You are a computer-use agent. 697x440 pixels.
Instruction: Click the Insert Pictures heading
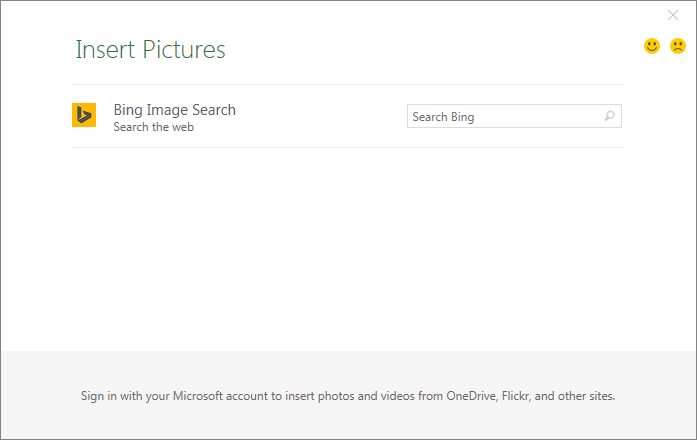pyautogui.click(x=150, y=49)
